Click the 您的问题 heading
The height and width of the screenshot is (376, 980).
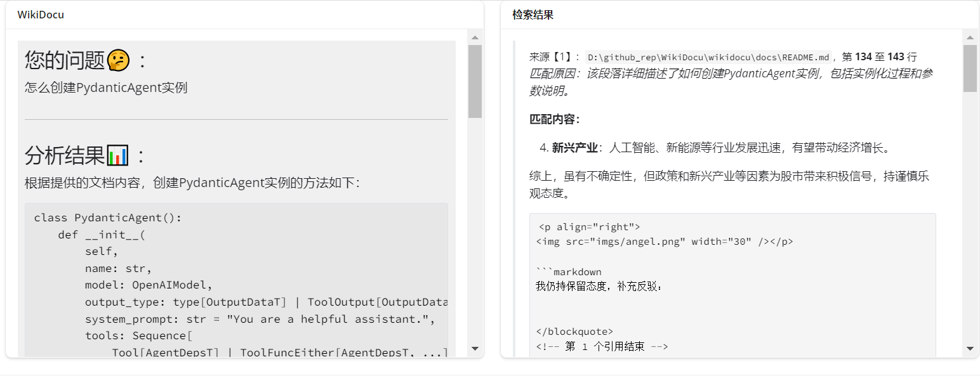click(86, 60)
